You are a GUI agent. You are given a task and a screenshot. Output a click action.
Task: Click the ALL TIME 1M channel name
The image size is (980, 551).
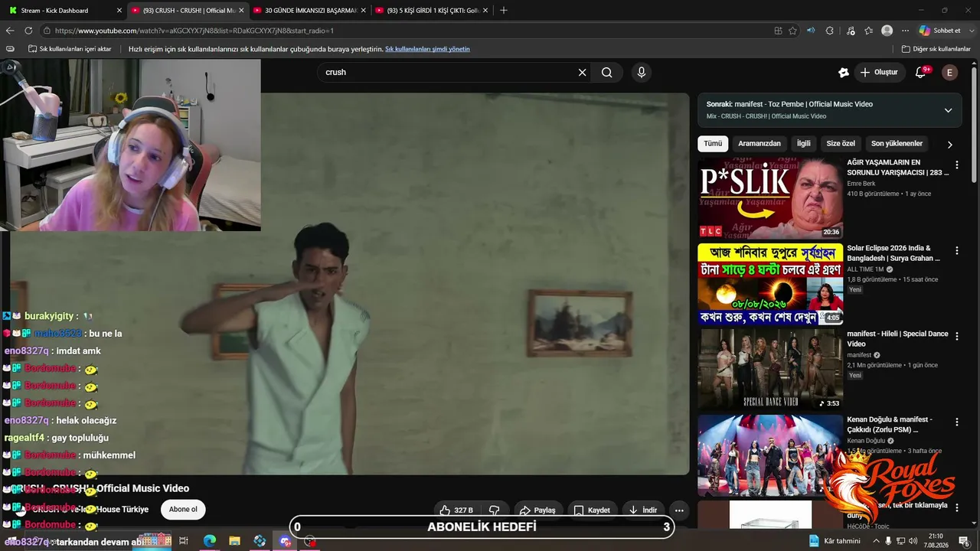[865, 269]
